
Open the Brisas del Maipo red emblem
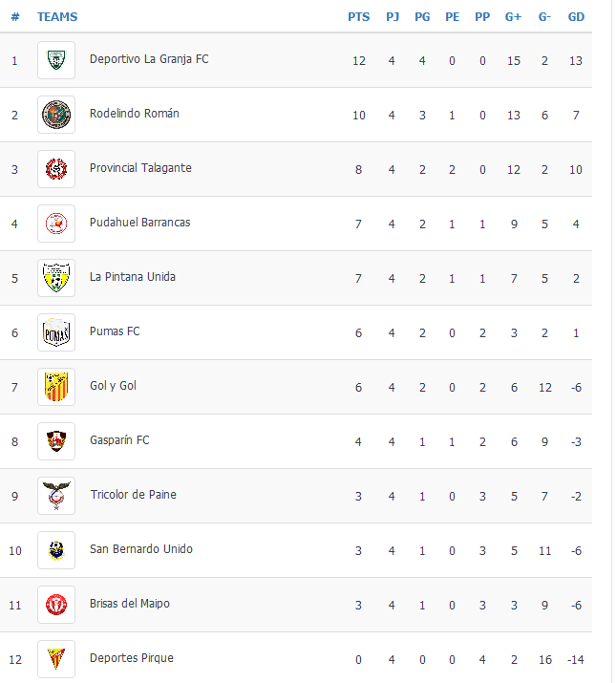pos(56,605)
